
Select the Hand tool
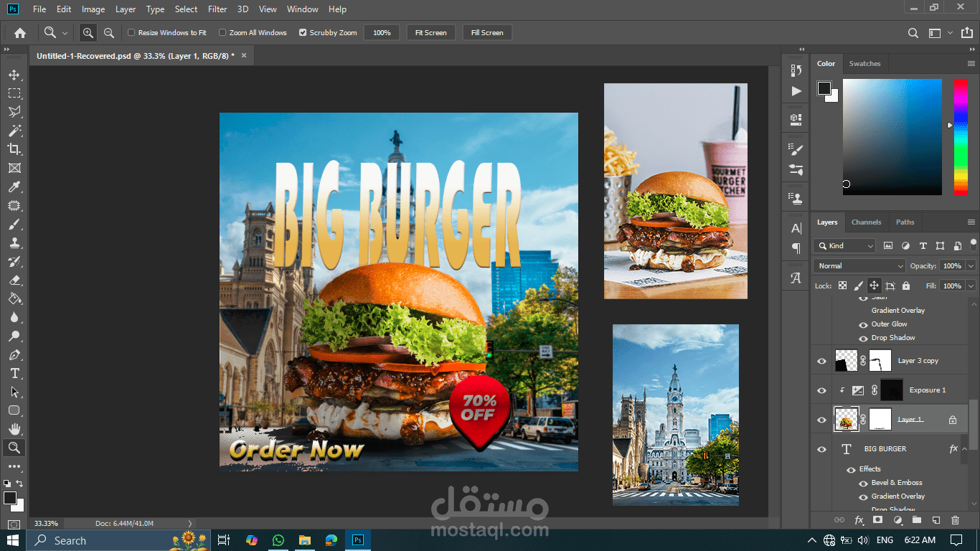point(14,429)
